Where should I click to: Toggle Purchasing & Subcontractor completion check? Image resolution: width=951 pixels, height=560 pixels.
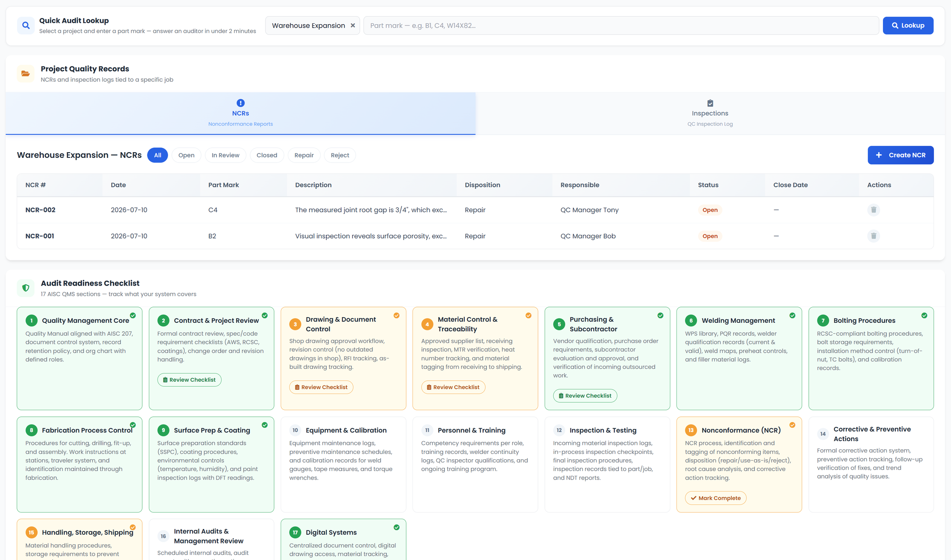point(660,315)
